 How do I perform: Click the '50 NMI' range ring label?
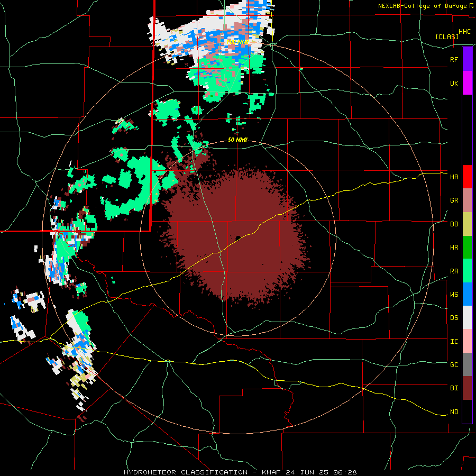point(237,140)
